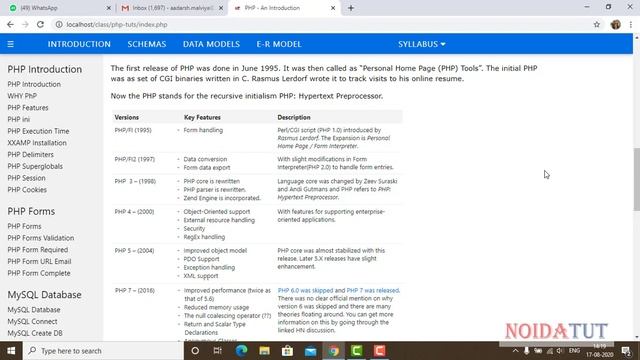640x360 pixels.
Task: Open green Camtasia icon in taskbar
Action: [357, 351]
